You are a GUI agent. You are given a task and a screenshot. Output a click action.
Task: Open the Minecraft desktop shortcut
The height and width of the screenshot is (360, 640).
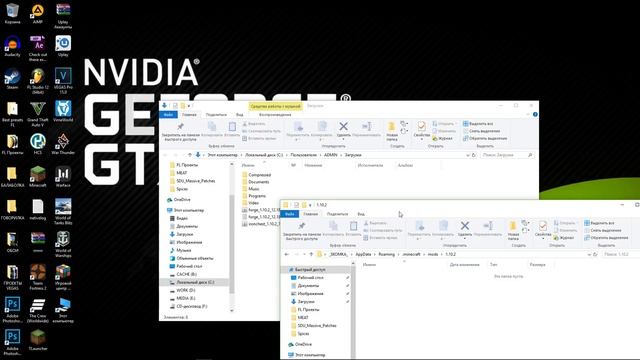coord(38,176)
